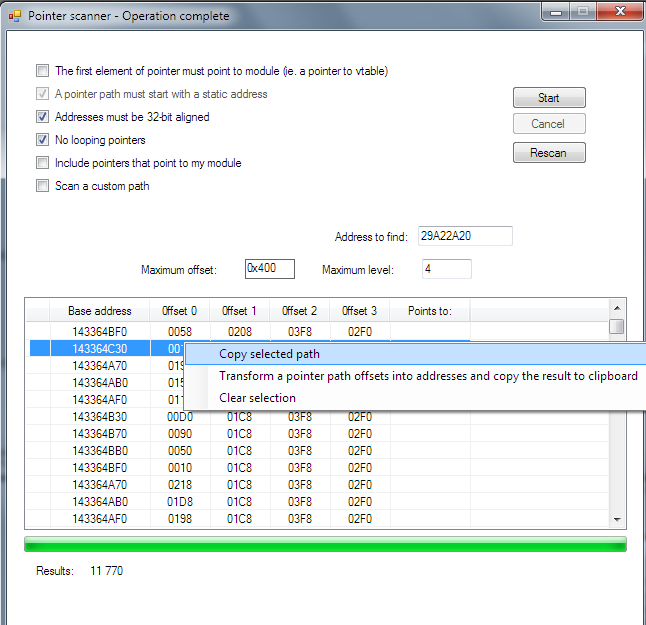Focus the Maximum offset text box

(269, 269)
